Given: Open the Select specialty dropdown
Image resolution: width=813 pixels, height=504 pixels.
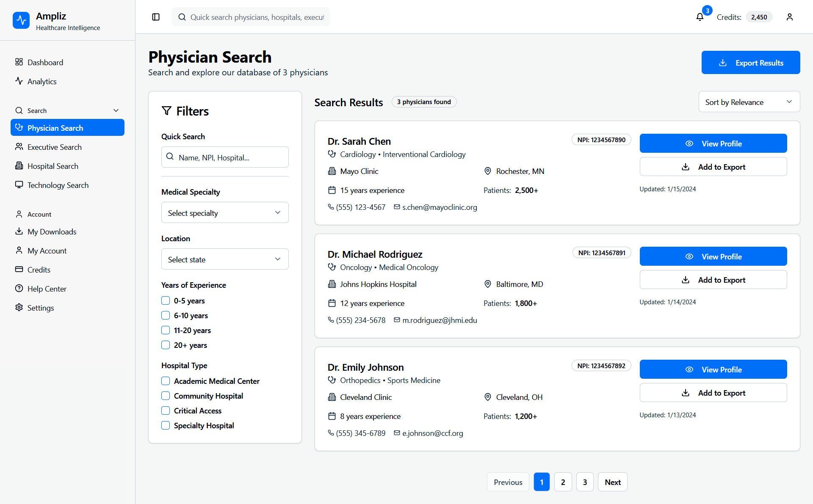Looking at the screenshot, I should pos(224,213).
